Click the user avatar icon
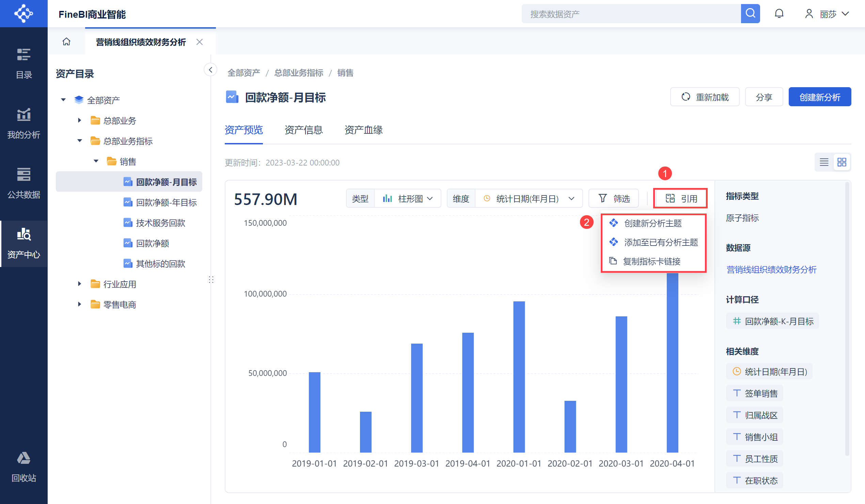865x504 pixels. [x=809, y=14]
